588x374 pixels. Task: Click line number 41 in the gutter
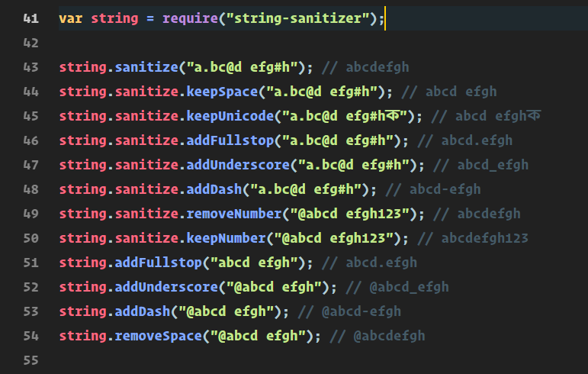(31, 18)
